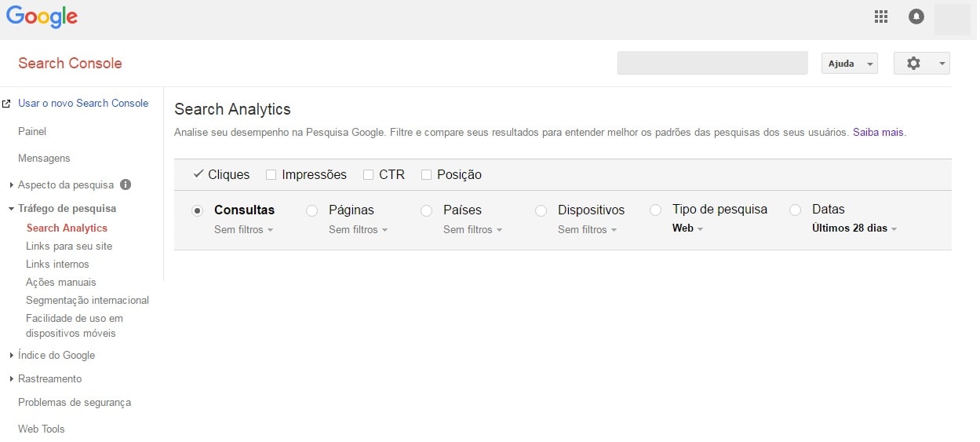The height and width of the screenshot is (442, 980).
Task: Click the property selector field in the header
Action: [712, 63]
